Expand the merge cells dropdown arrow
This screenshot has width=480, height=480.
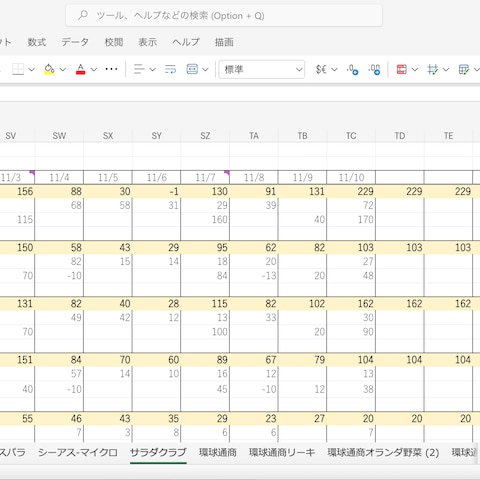[x=206, y=69]
